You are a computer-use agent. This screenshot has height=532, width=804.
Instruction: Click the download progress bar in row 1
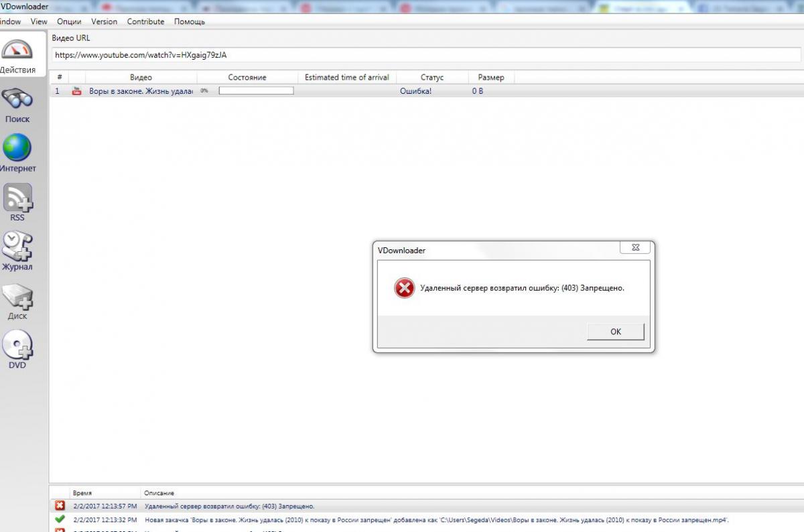click(256, 91)
